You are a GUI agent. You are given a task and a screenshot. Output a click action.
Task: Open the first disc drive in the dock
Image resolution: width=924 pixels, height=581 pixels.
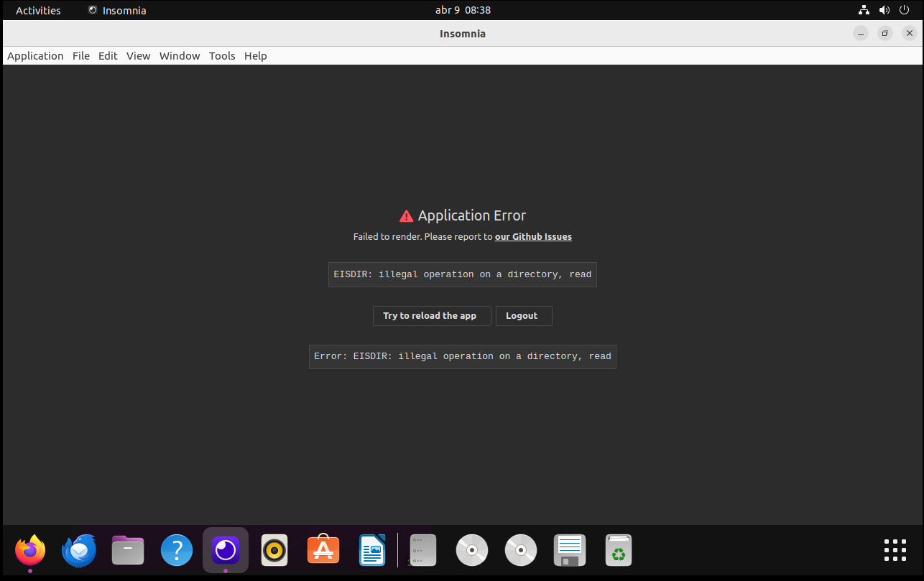pyautogui.click(x=472, y=551)
